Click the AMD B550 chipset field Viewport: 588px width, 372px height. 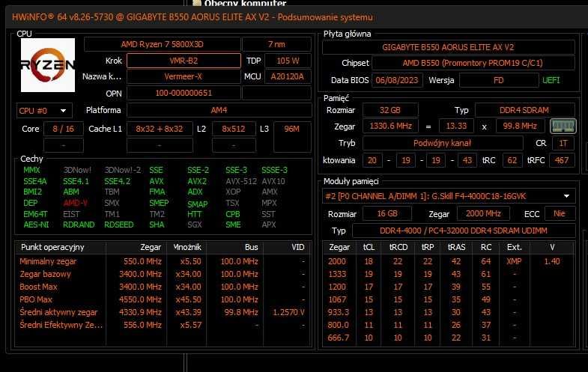473,63
